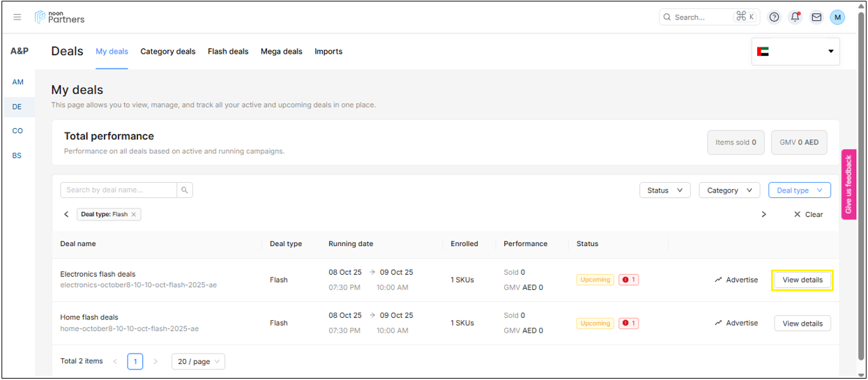Remove the Deal type: Flash filter chip
Viewport: 868px width, 380px height.
(x=134, y=215)
